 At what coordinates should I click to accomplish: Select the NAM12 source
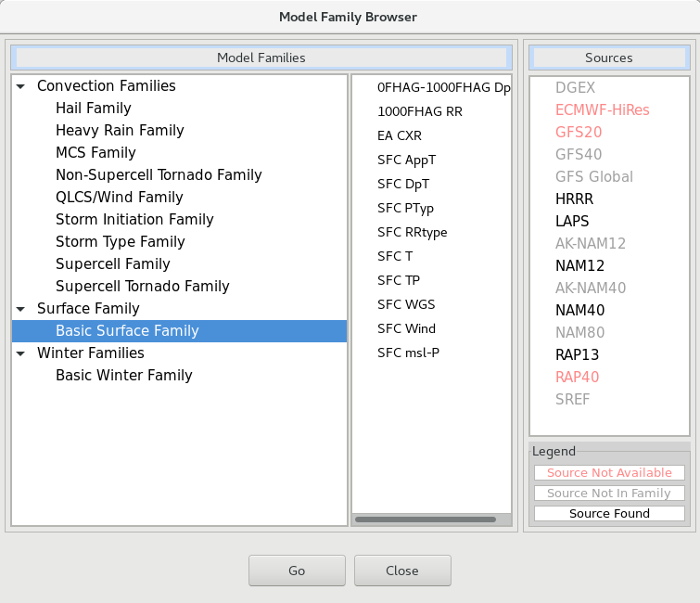point(579,265)
